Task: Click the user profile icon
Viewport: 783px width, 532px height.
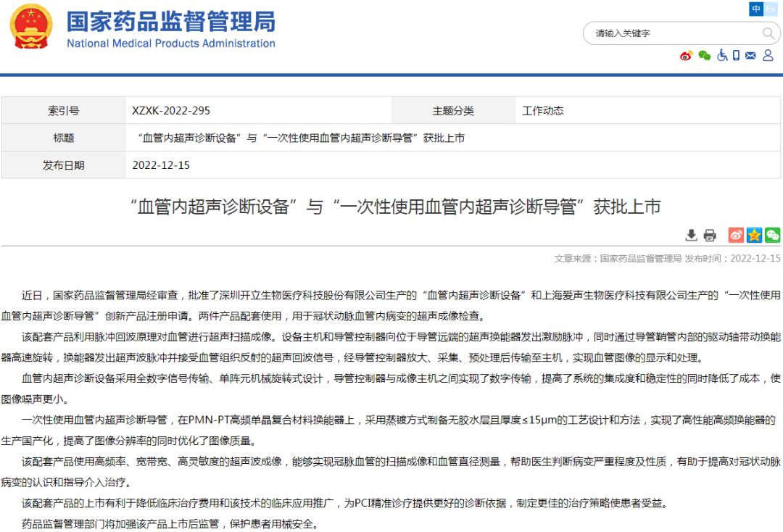Action: click(768, 55)
